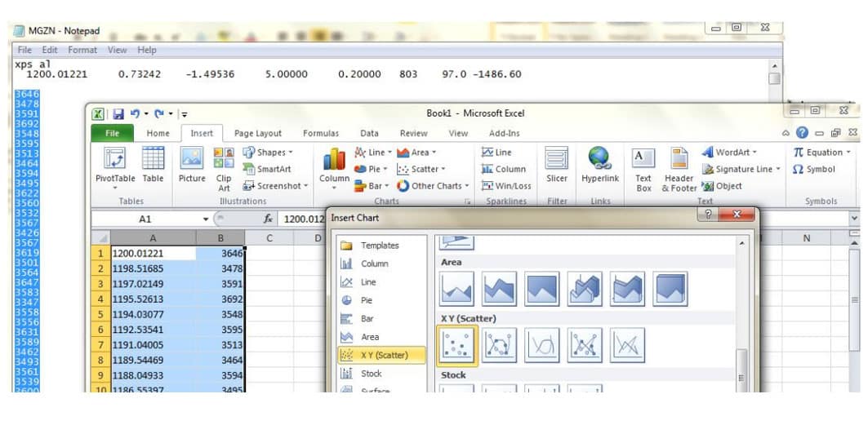This screenshot has height=434, width=868.
Task: Insert a Line sparkline
Action: 496,152
